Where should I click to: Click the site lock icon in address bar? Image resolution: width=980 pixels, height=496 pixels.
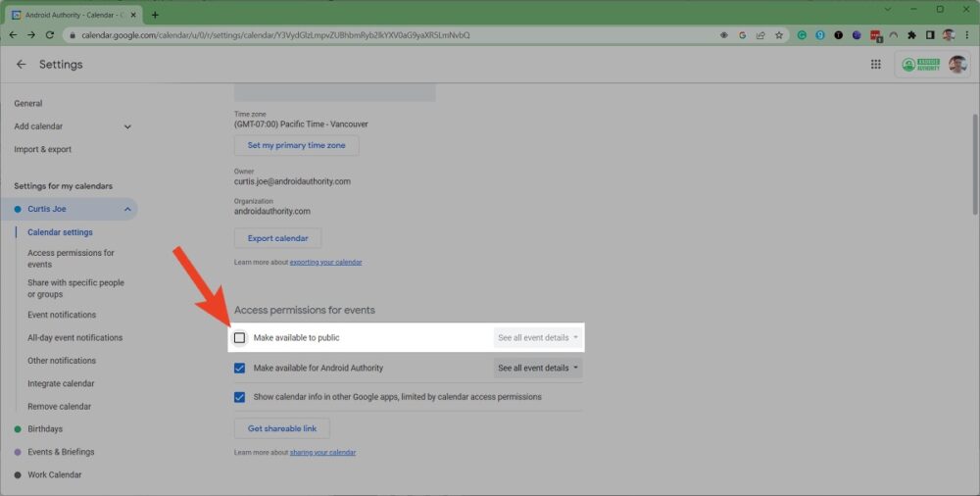[x=73, y=35]
